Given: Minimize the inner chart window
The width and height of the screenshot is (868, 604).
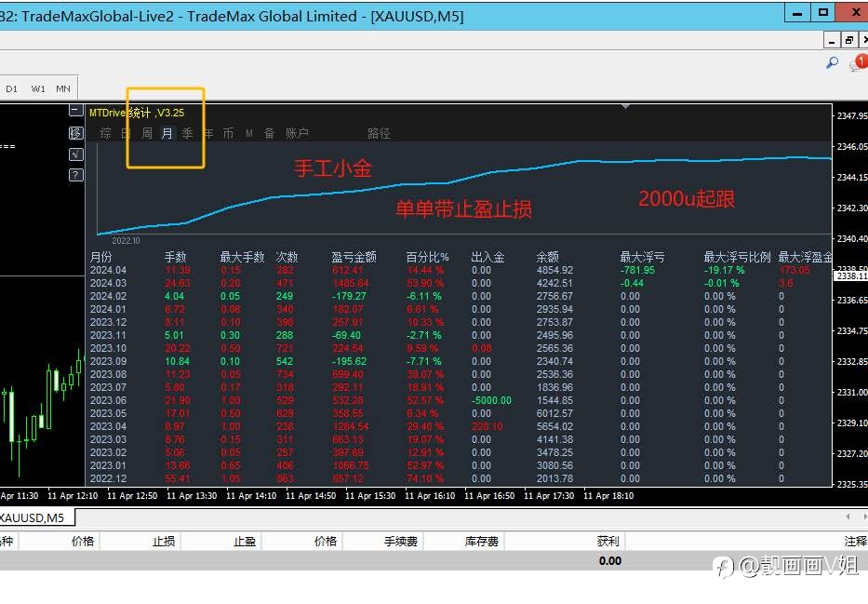Looking at the screenshot, I should tap(832, 40).
